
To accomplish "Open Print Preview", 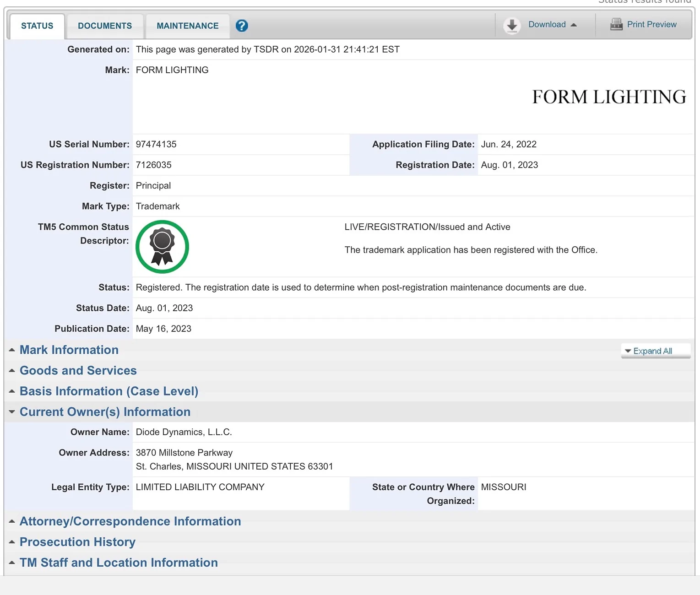I will coord(651,24).
